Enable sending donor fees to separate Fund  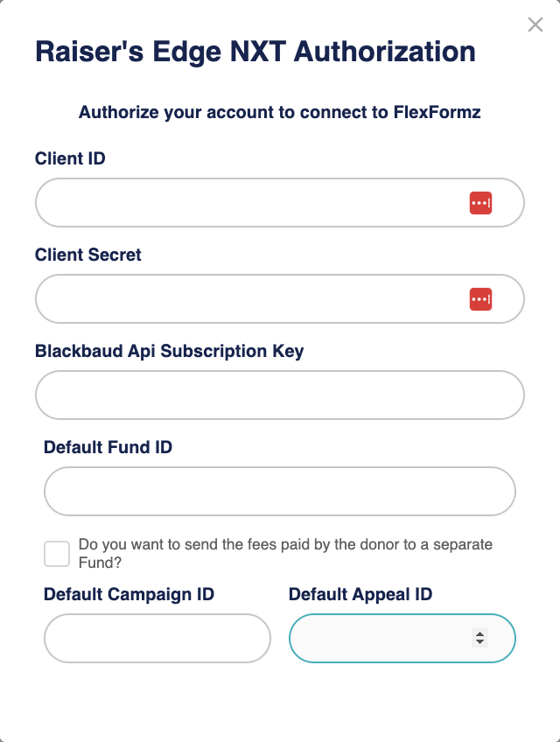click(x=57, y=554)
